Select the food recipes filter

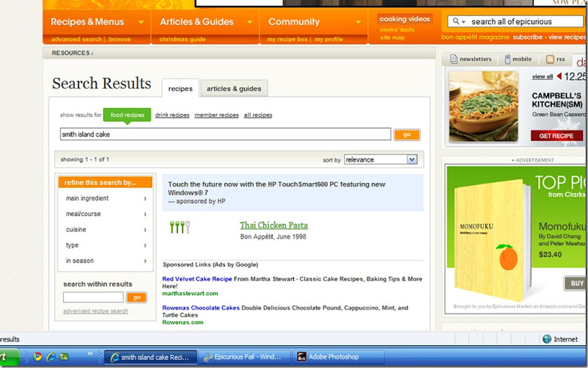(127, 115)
